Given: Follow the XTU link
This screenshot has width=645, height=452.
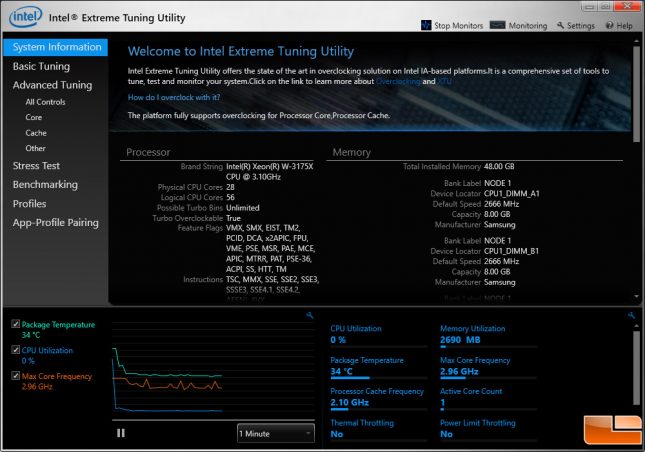Looking at the screenshot, I should 444,81.
